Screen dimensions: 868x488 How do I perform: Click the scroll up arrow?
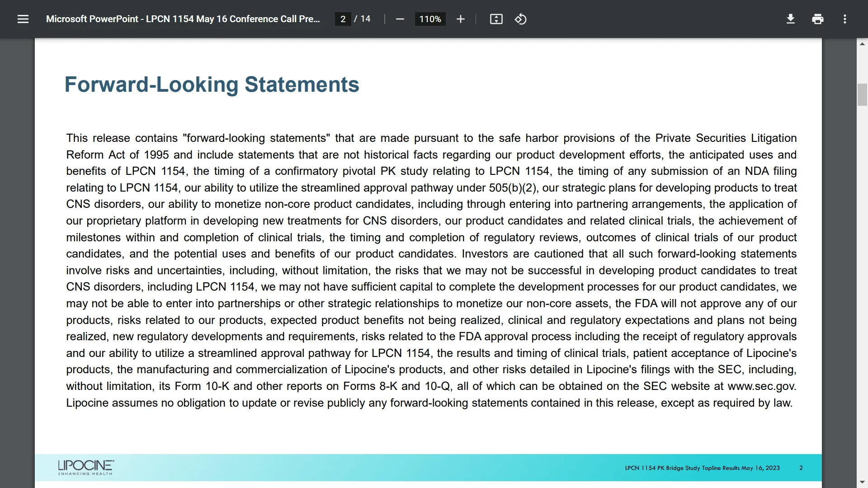tap(862, 44)
